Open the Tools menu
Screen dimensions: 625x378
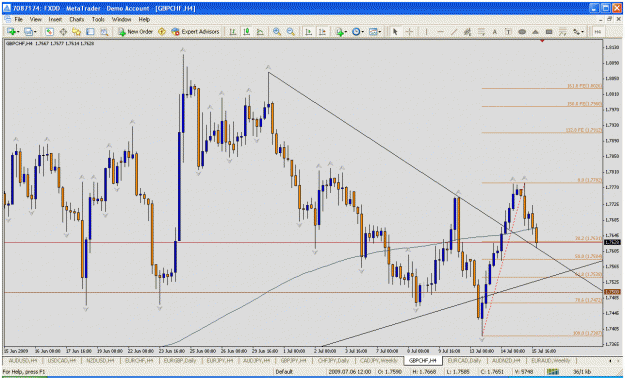click(x=98, y=19)
